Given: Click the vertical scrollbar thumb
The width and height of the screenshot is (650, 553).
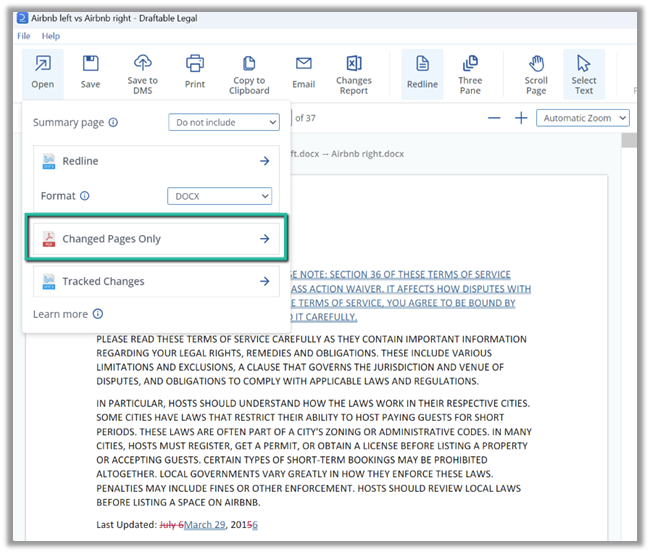Looking at the screenshot, I should coord(629,140).
